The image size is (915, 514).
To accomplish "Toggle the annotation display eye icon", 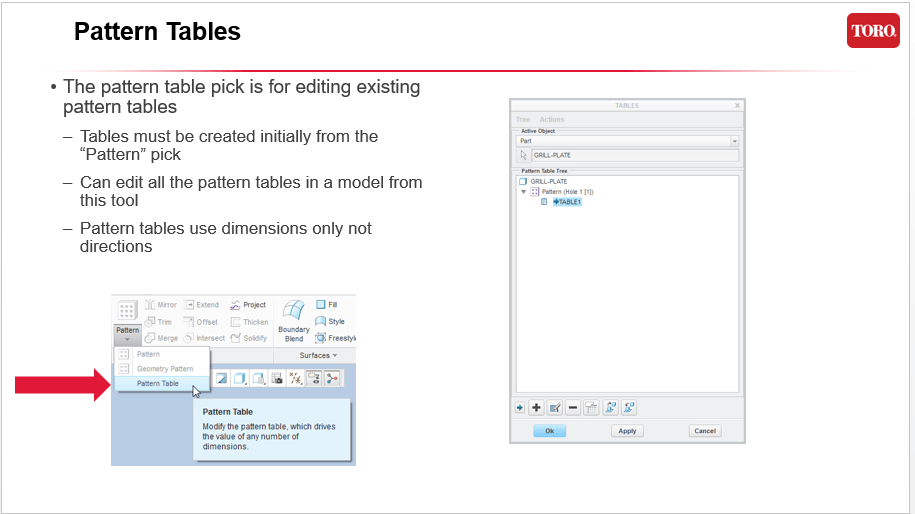I will tap(314, 379).
